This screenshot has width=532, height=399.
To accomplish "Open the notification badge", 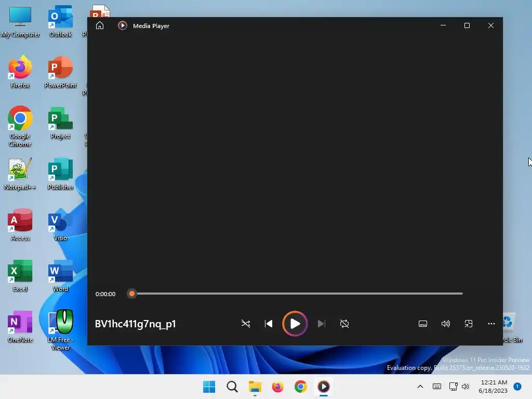I will (x=517, y=387).
